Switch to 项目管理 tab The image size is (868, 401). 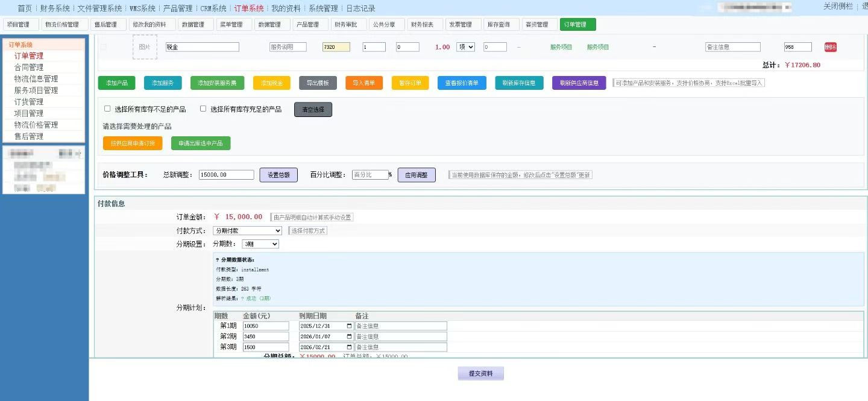click(21, 25)
